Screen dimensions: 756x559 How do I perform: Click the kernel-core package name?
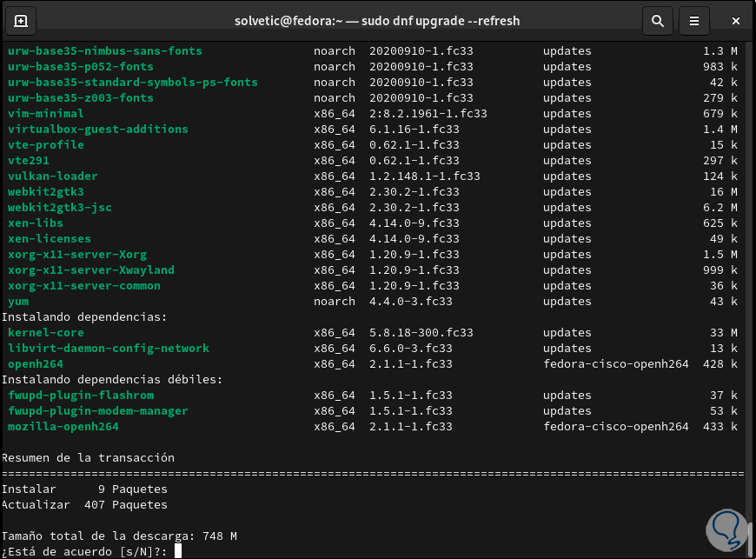click(x=45, y=332)
